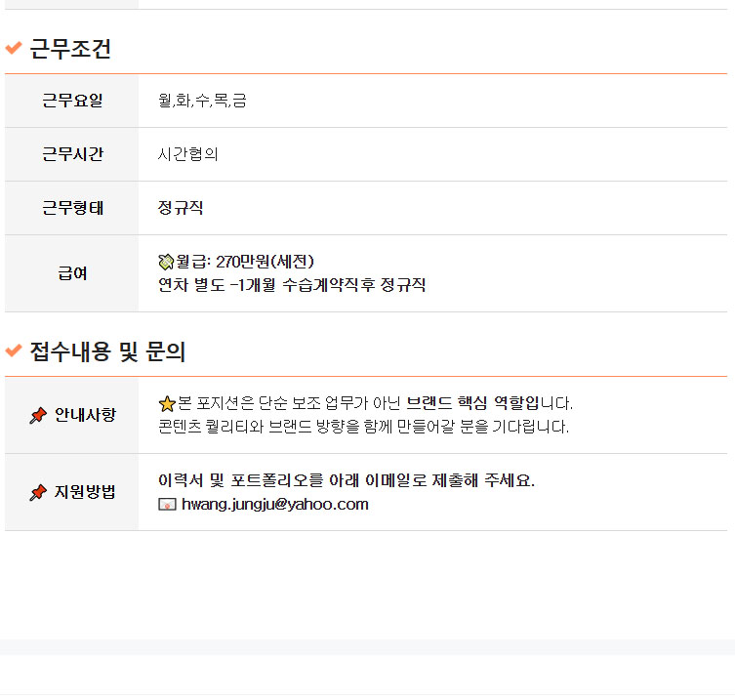Screen dimensions: 735x700
Task: Select the 접수내용 및 문의 section heading
Action: click(x=107, y=351)
